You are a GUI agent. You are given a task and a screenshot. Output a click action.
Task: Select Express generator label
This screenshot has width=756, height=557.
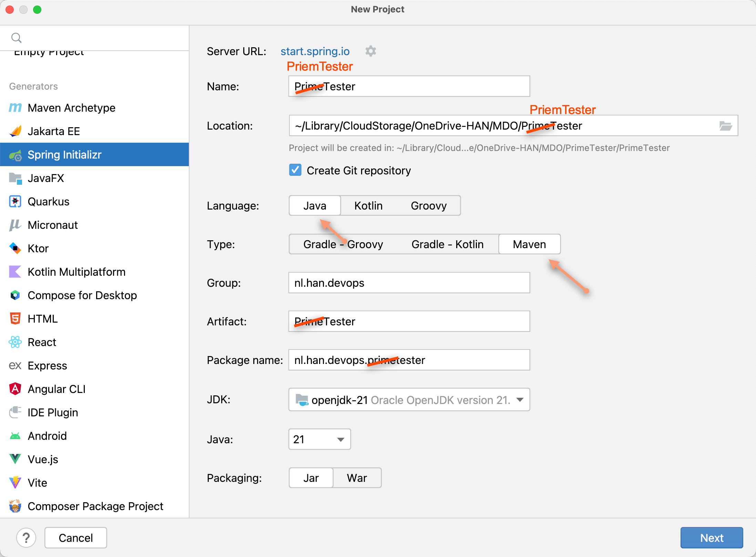[x=48, y=366]
